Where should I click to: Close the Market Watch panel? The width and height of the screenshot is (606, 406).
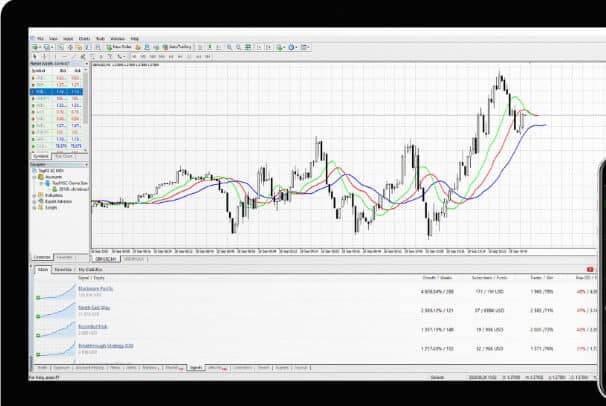[x=87, y=64]
